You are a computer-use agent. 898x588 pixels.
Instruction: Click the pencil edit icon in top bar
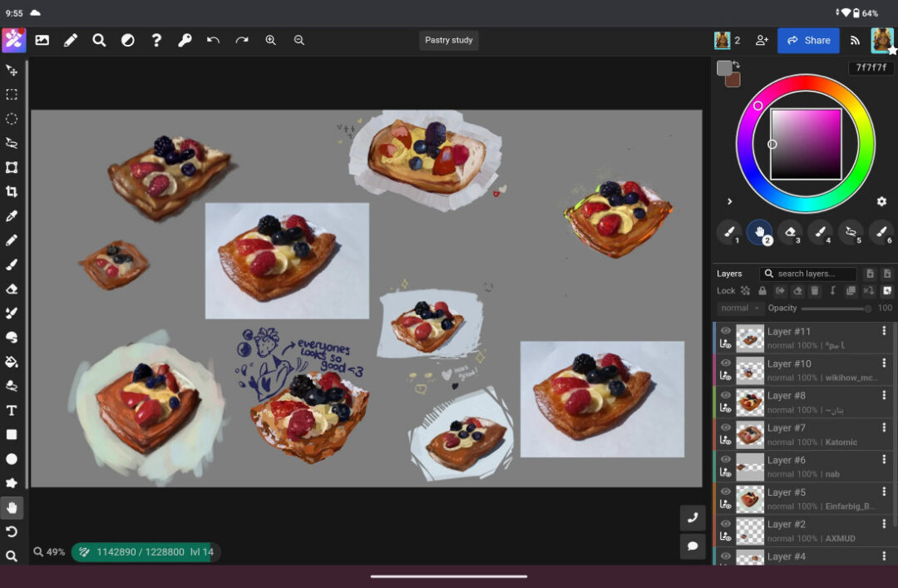pos(71,40)
